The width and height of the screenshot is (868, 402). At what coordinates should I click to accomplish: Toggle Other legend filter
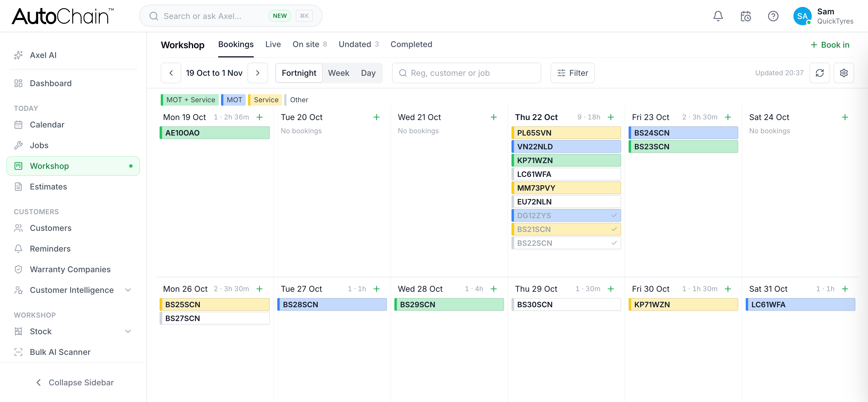297,100
